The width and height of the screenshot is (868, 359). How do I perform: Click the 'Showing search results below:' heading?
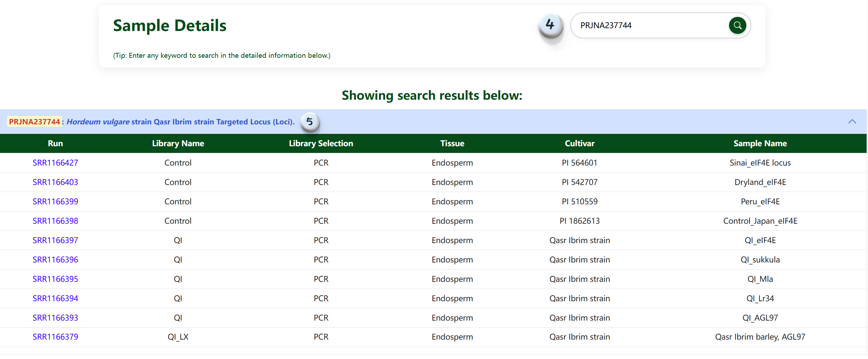pyautogui.click(x=432, y=95)
